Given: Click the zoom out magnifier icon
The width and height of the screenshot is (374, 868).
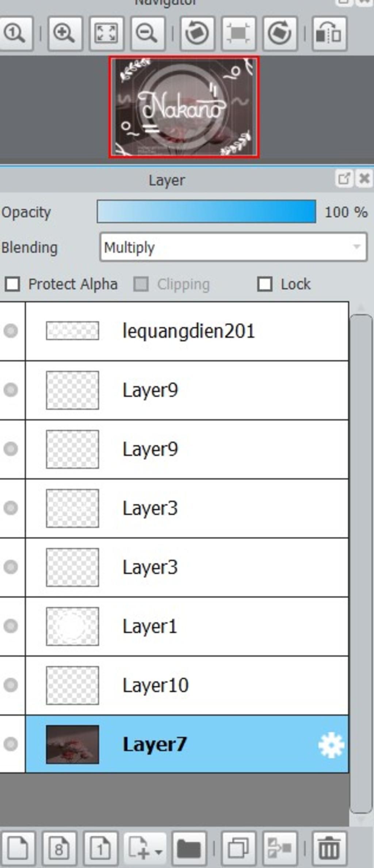Looking at the screenshot, I should click(147, 33).
